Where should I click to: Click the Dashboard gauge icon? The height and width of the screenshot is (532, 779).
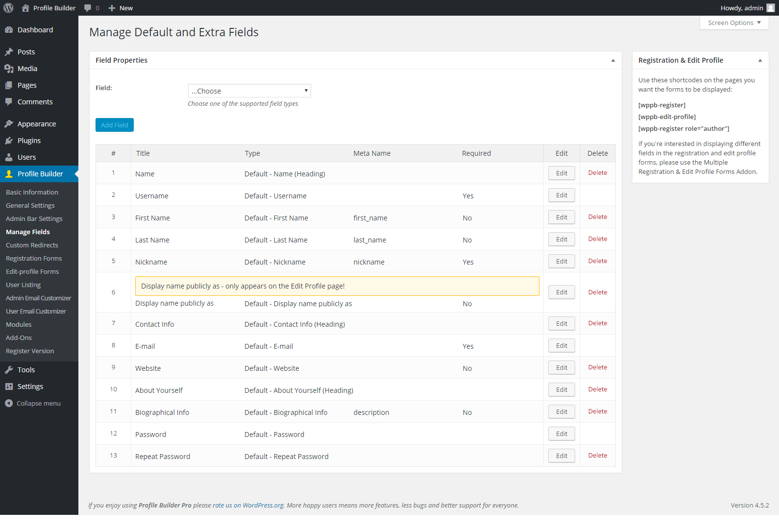[9, 30]
